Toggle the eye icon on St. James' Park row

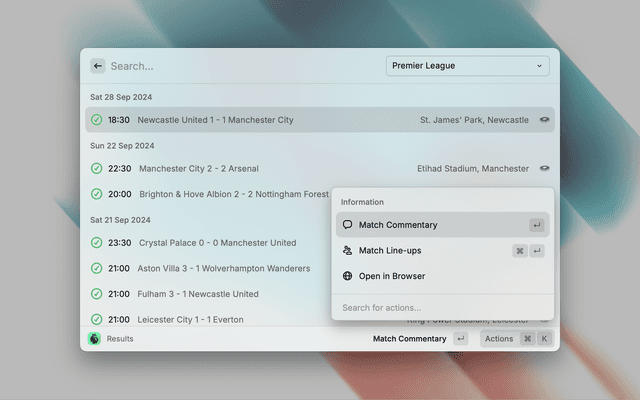coord(544,120)
